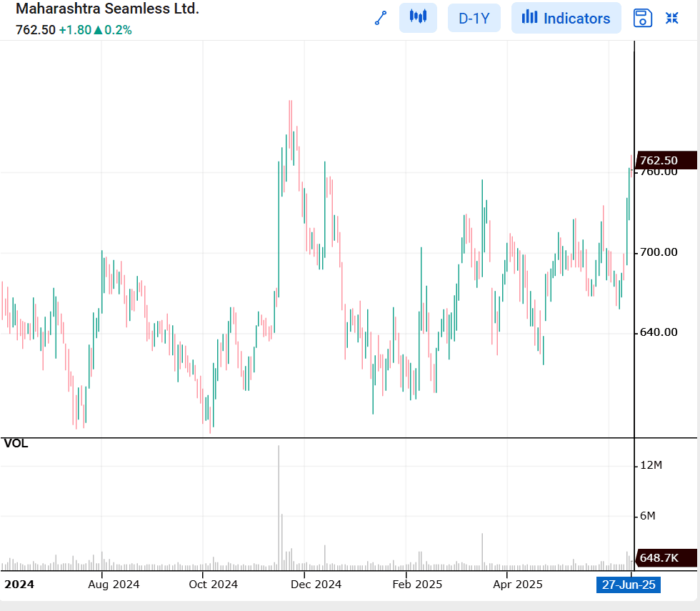Click the +1.80 price change value
The height and width of the screenshot is (611, 700).
75,30
